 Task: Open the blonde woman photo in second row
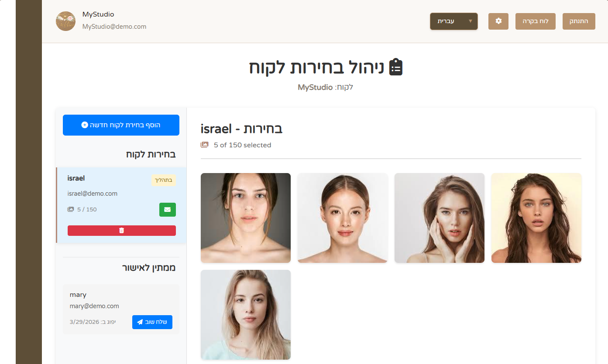point(246,315)
